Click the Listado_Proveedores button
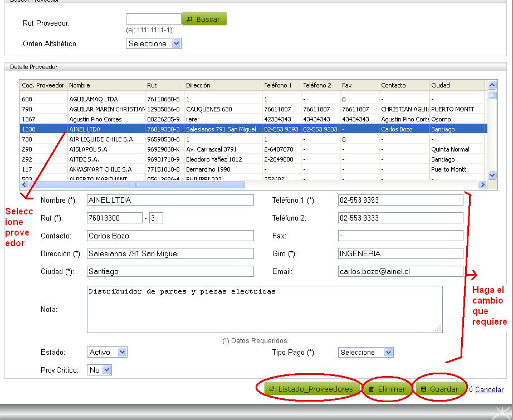Image resolution: width=513 pixels, height=420 pixels. tap(311, 389)
